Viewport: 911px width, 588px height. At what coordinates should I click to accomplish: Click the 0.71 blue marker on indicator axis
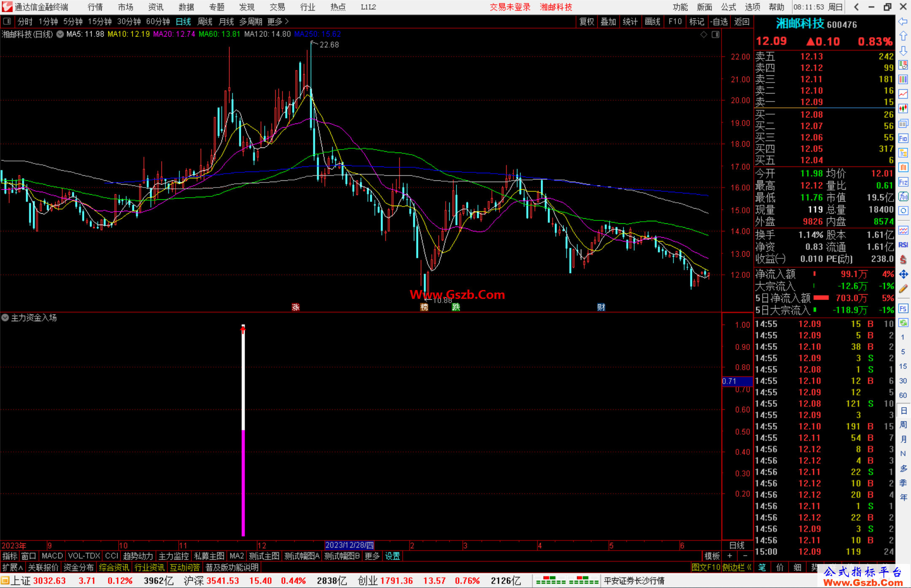[737, 381]
